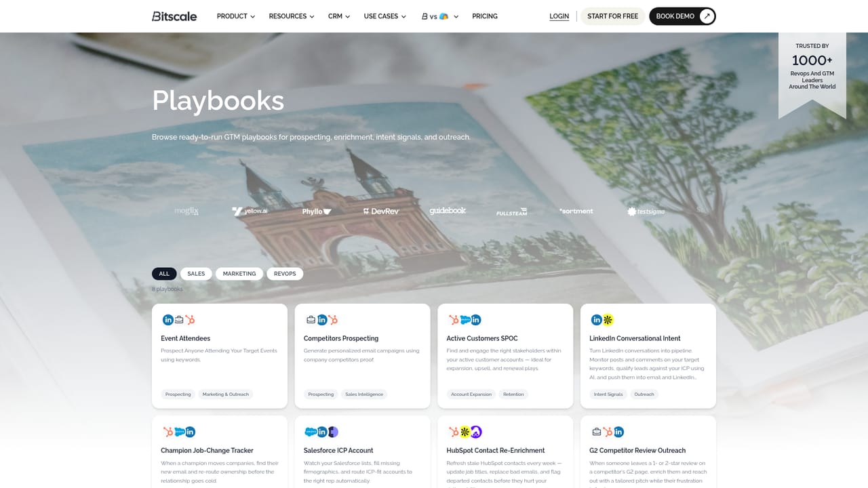Click HubSpot icon on Champion Job-Change Tracker card
The height and width of the screenshot is (488, 868).
(167, 432)
